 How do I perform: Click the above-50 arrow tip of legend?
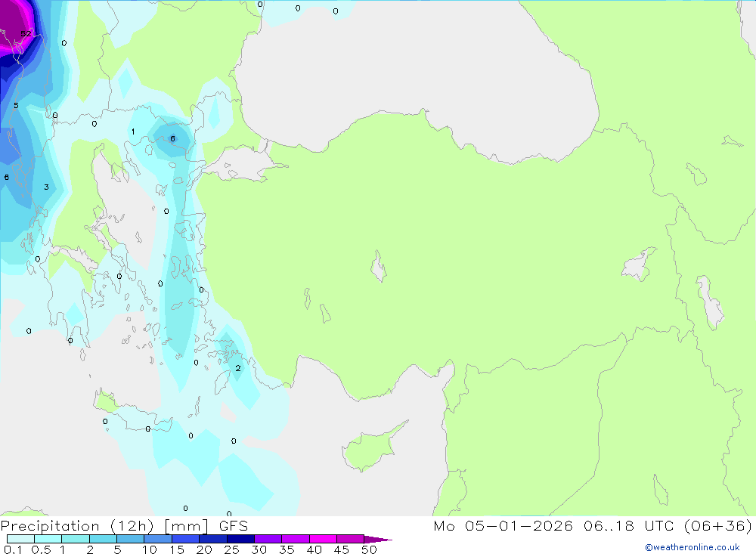pyautogui.click(x=378, y=539)
